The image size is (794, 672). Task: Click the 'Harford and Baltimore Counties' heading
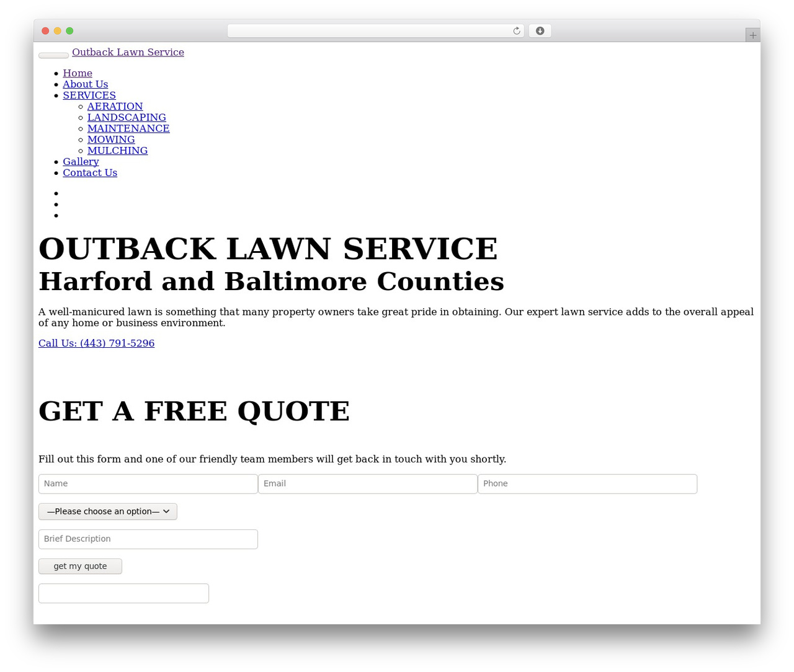tap(271, 281)
